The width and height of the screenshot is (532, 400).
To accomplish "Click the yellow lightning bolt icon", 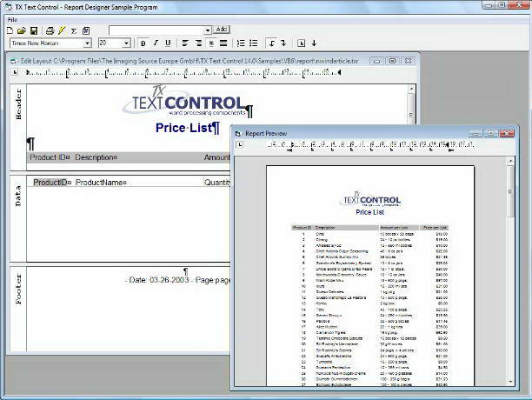I will (x=62, y=31).
